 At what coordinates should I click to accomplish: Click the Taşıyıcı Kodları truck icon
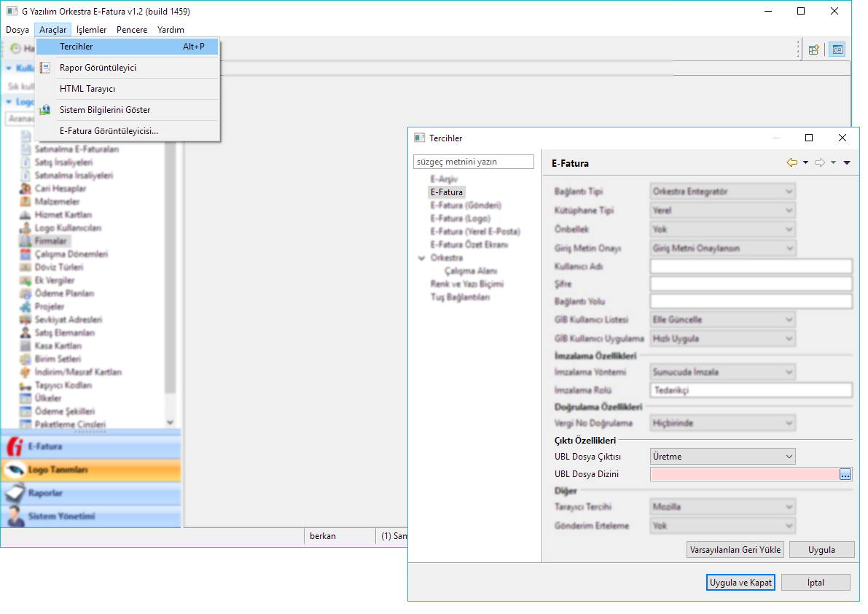pyautogui.click(x=25, y=385)
